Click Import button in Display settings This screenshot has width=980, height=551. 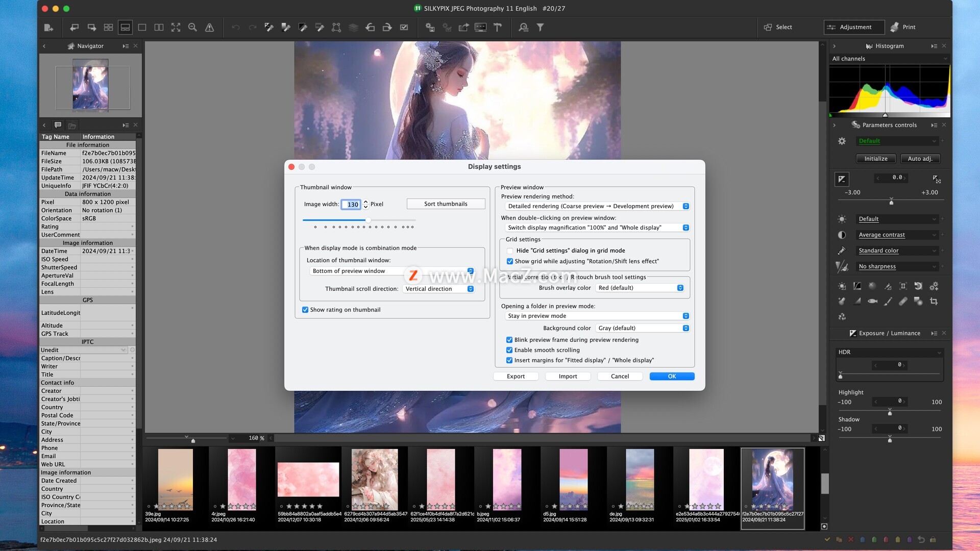(568, 376)
